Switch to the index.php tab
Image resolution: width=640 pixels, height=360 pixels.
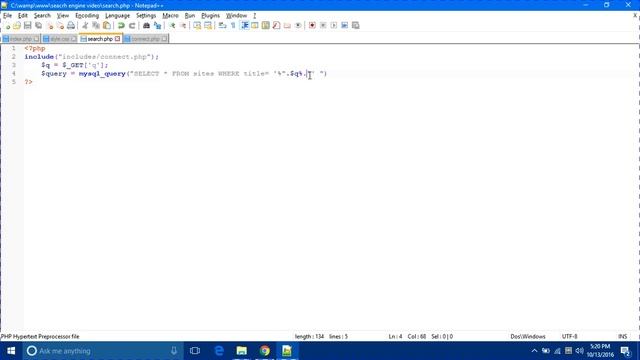21,39
